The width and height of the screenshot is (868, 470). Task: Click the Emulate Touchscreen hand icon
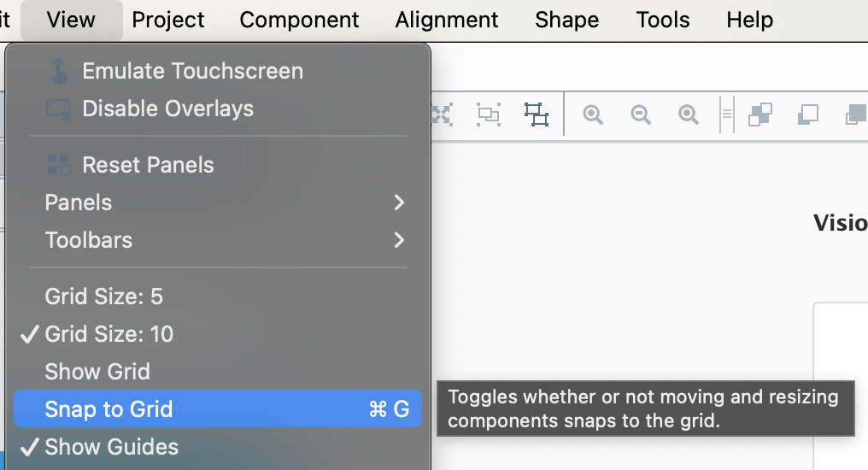pos(59,71)
